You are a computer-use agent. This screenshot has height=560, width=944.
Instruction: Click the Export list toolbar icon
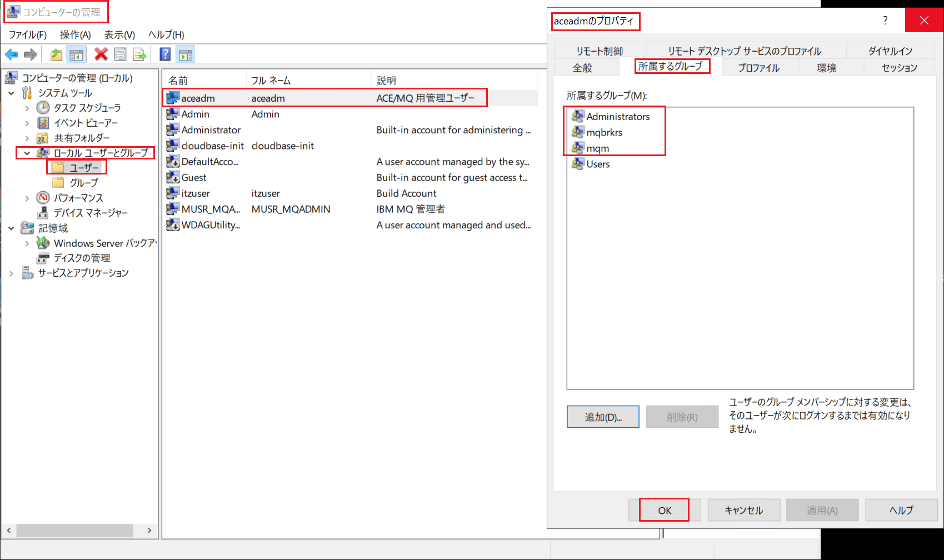pos(139,54)
